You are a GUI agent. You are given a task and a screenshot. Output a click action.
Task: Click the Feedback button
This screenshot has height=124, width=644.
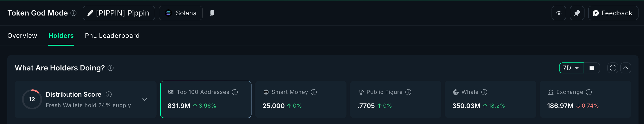point(613,13)
